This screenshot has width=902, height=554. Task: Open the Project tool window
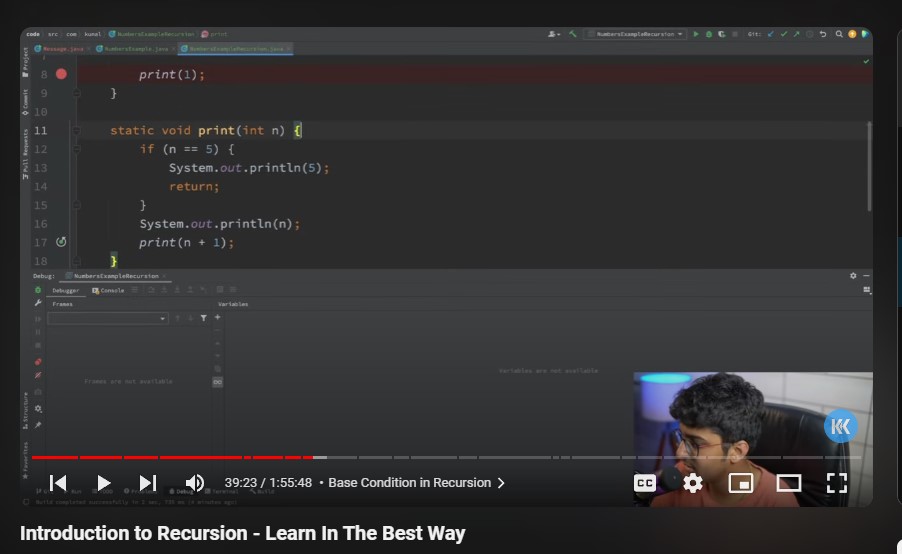(x=25, y=62)
